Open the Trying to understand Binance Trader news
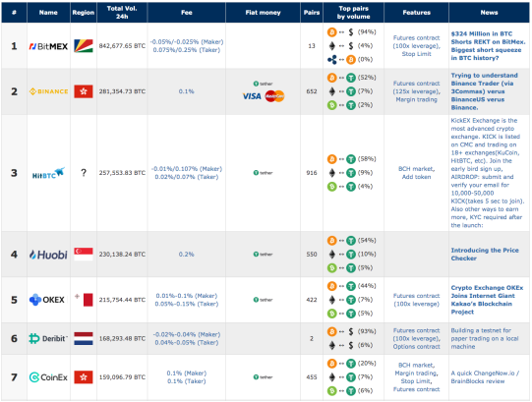Viewport: 532px width, 402px height. (x=485, y=91)
